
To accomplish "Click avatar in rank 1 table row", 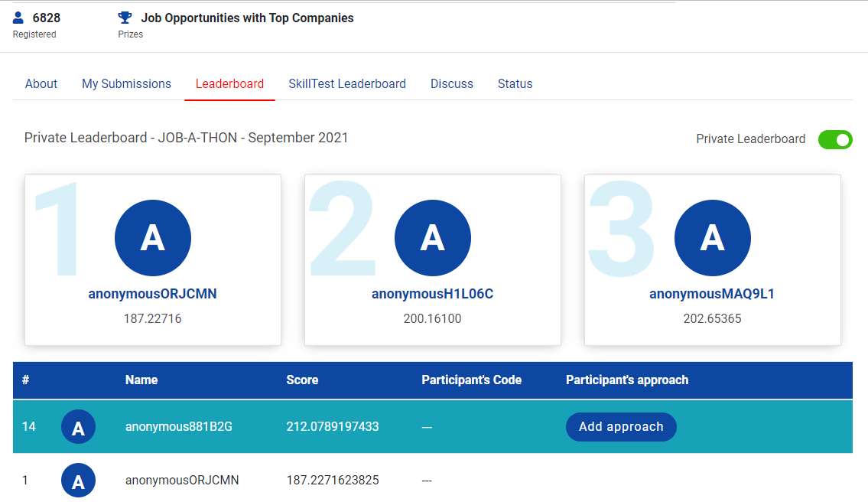I will pos(78,481).
